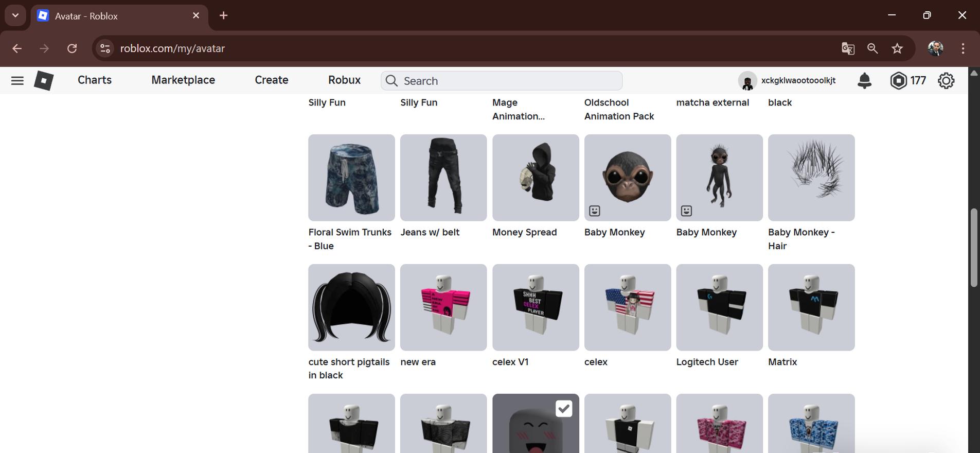Image resolution: width=980 pixels, height=453 pixels.
Task: Click the Google Translate page icon
Action: (848, 48)
